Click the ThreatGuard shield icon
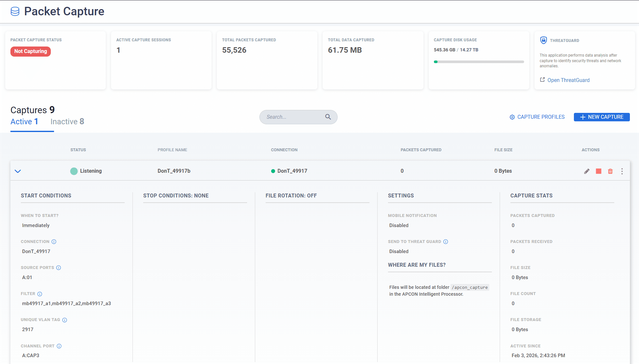 click(543, 40)
